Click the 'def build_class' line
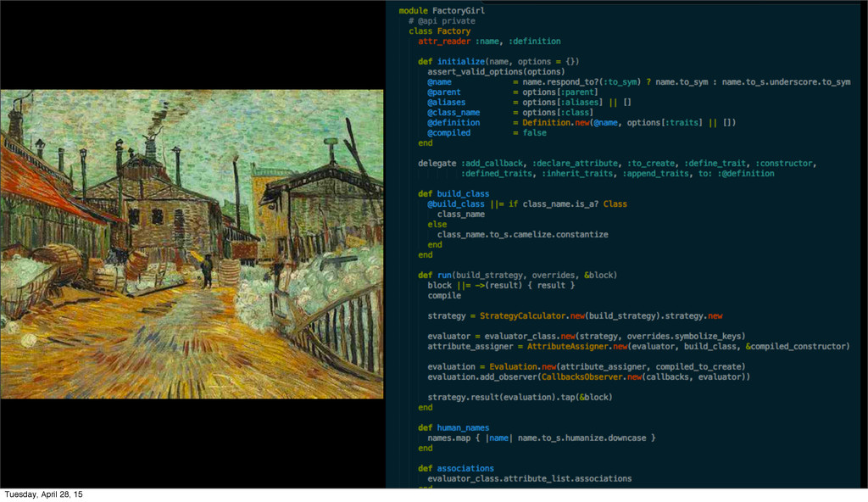Screen dimensions: 868x502 tap(453, 194)
